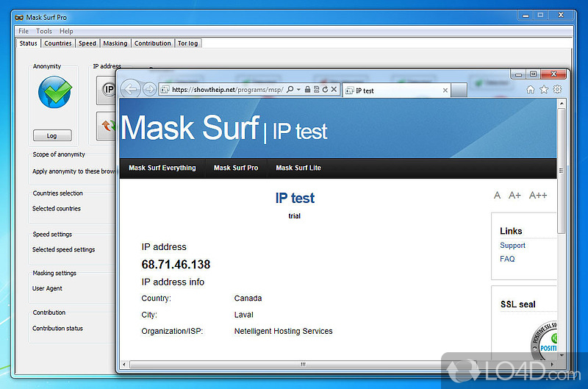Click the Selected speed settings label
588x389 pixels.
pyautogui.click(x=63, y=249)
